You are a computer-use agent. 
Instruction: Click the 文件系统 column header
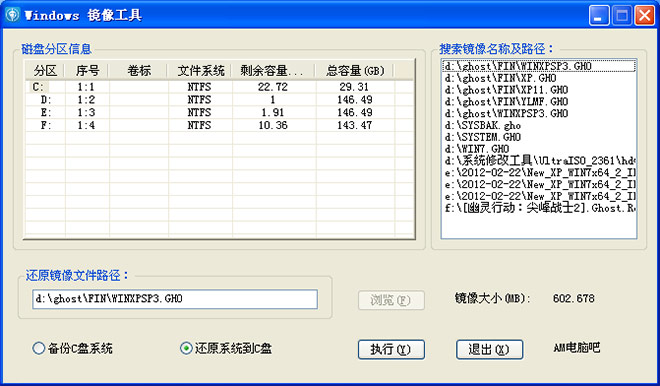tap(200, 71)
